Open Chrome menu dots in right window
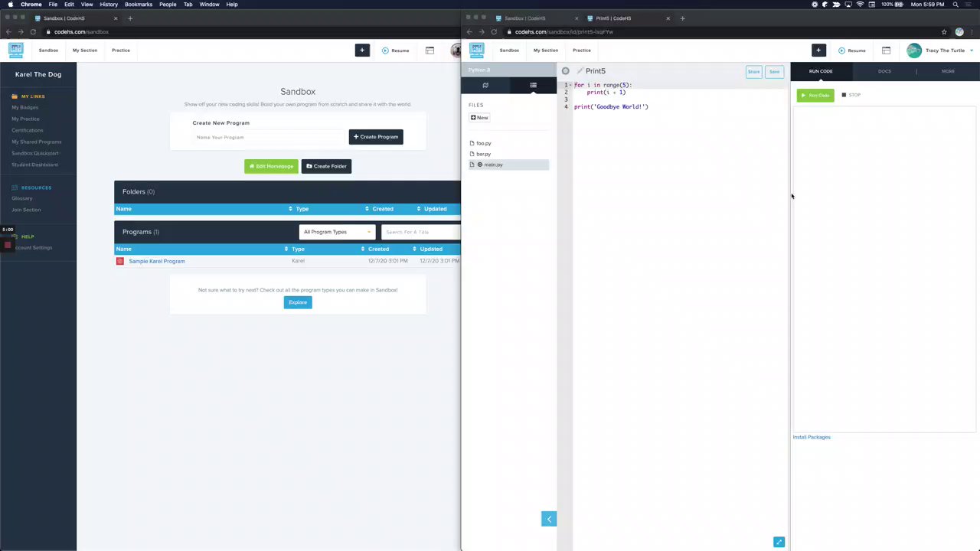The width and height of the screenshot is (980, 551). pyautogui.click(x=972, y=32)
